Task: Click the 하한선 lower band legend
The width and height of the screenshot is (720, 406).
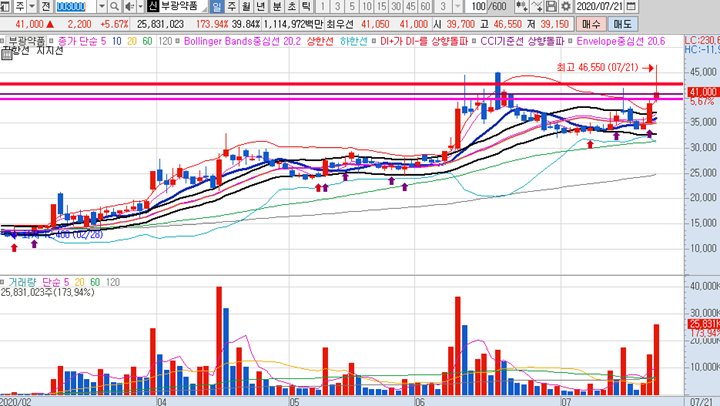Action: 354,41
